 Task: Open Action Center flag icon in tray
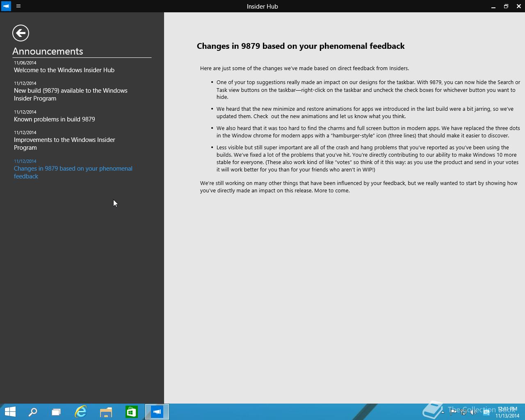[453, 412]
